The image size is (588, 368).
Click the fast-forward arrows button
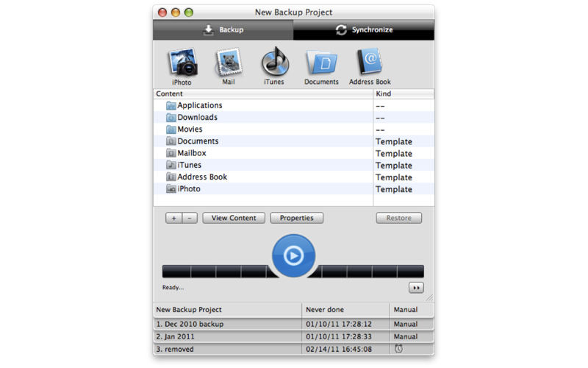coord(416,288)
